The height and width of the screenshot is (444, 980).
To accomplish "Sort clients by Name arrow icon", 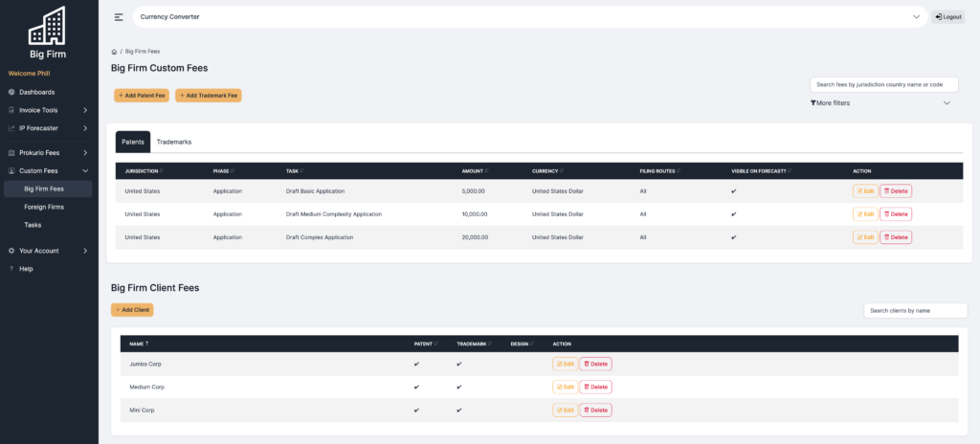I will click(147, 344).
